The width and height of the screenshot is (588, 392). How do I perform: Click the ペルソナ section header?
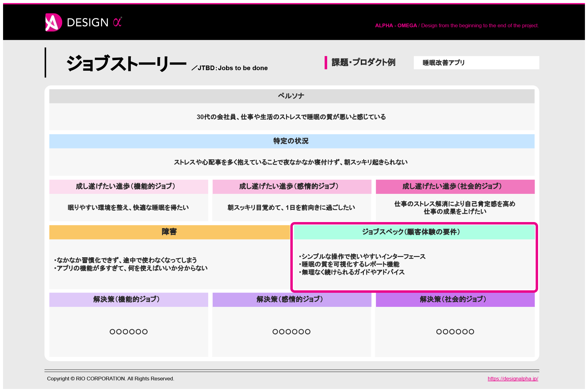[292, 96]
